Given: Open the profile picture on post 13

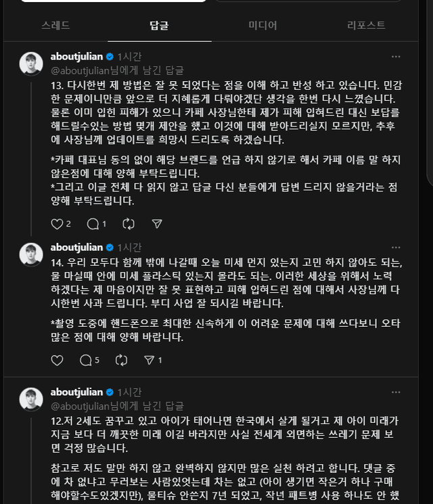Looking at the screenshot, I should (31, 63).
